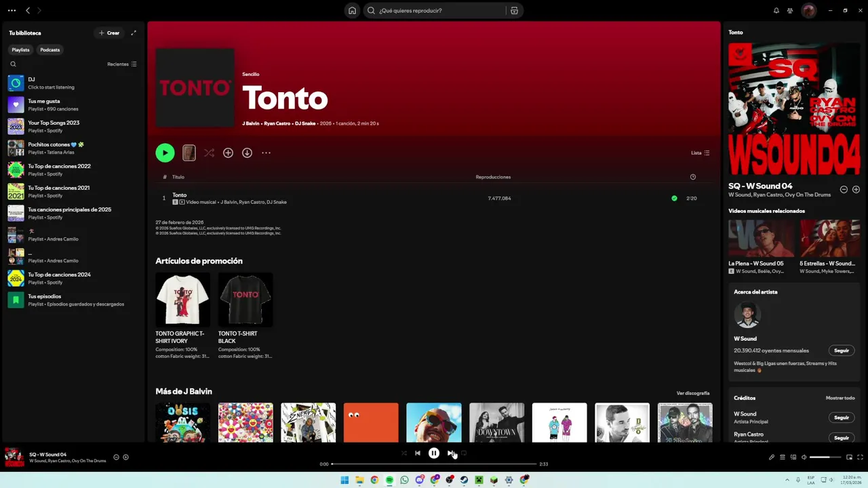Screen dimensions: 868x488
Task: Open Tu Top de canciones 2021
Action: click(x=73, y=191)
